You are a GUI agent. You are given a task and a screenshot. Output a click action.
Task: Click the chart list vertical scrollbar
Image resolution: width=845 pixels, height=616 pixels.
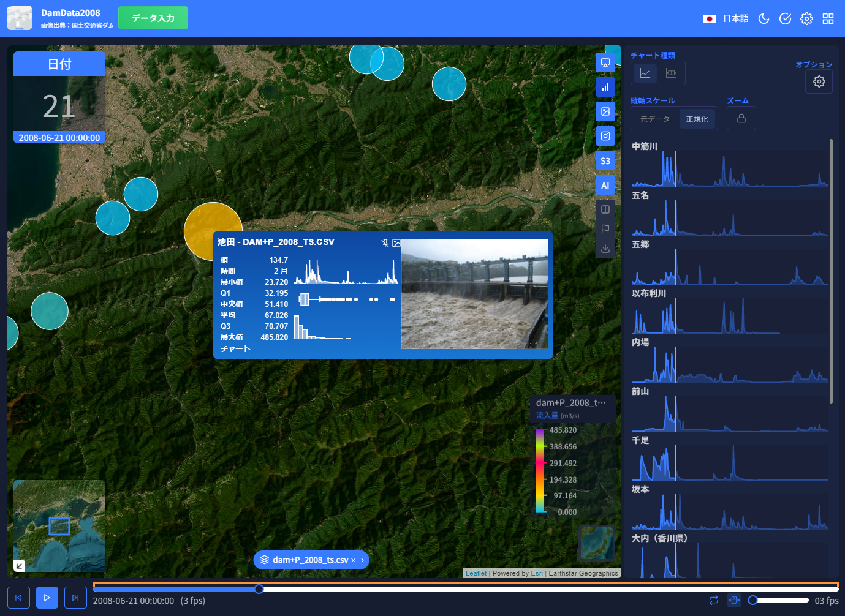pyautogui.click(x=831, y=271)
